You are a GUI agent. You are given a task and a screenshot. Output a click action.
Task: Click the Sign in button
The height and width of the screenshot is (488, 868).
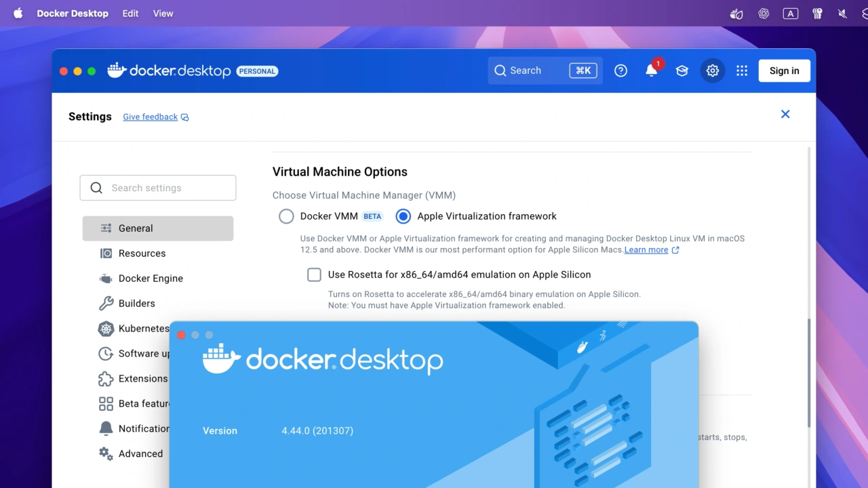tap(784, 70)
